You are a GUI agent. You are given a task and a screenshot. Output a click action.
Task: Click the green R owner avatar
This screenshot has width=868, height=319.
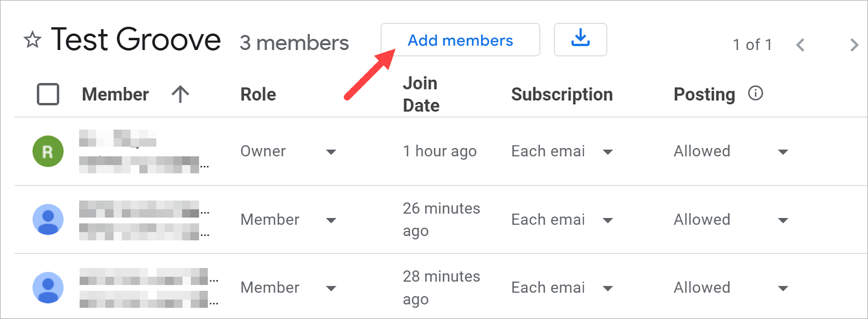point(48,151)
